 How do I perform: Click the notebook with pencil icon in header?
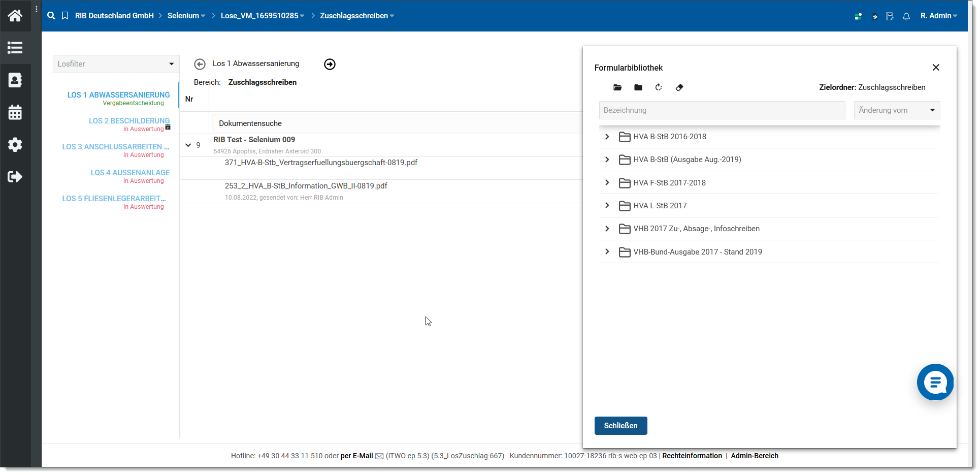pyautogui.click(x=890, y=16)
